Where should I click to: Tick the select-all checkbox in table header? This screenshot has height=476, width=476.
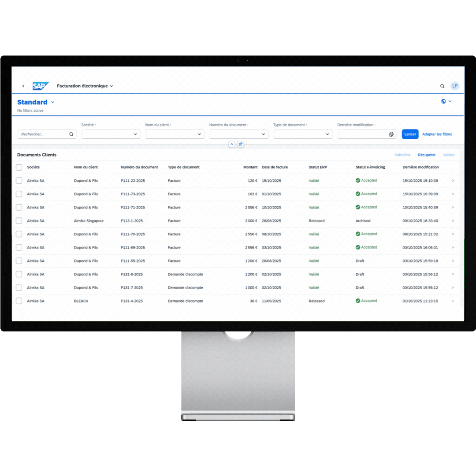tap(19, 167)
